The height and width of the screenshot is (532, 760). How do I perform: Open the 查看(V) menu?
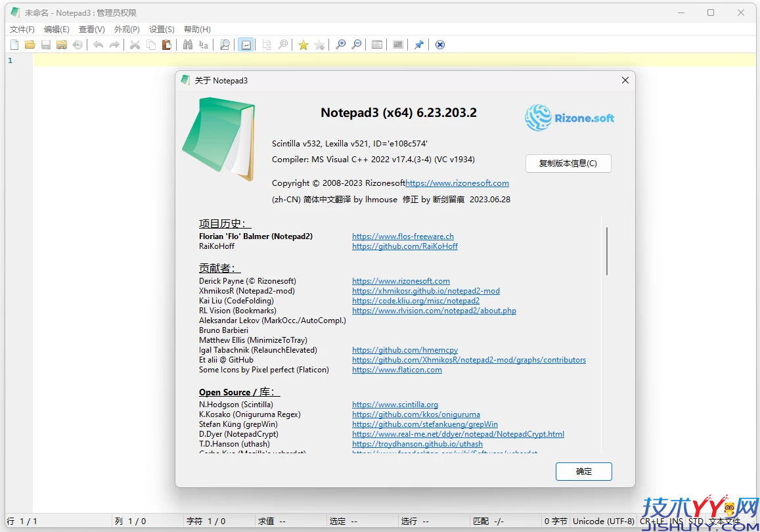[91, 29]
